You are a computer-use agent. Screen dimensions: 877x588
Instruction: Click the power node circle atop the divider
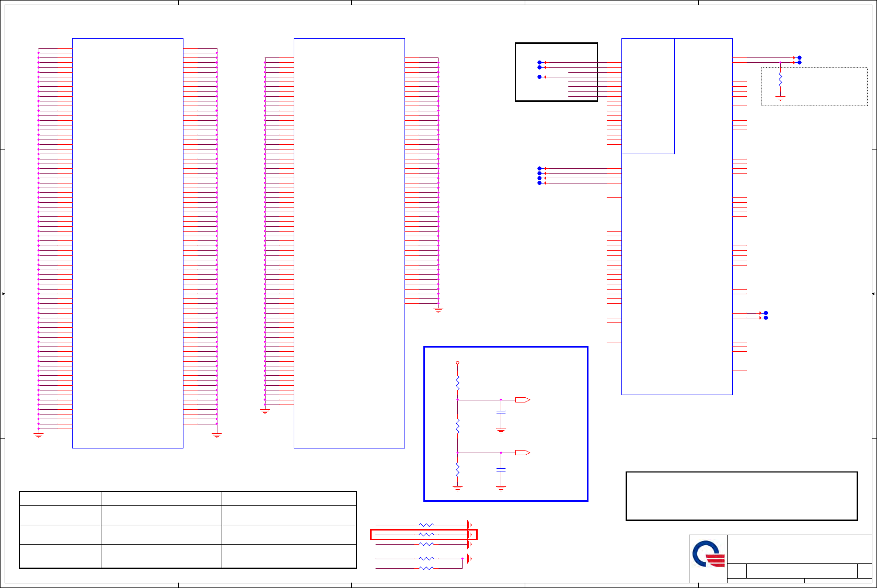pyautogui.click(x=457, y=363)
